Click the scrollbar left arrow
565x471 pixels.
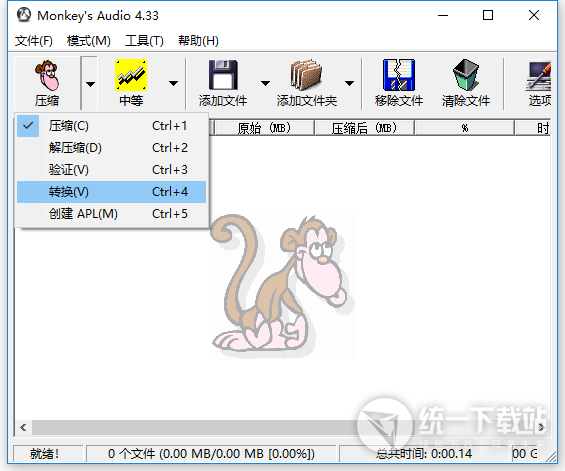click(x=23, y=427)
